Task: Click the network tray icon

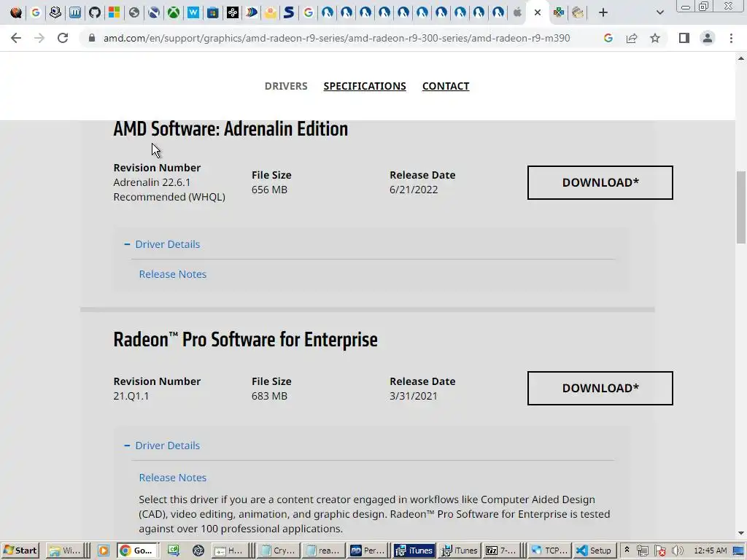Action: click(643, 551)
